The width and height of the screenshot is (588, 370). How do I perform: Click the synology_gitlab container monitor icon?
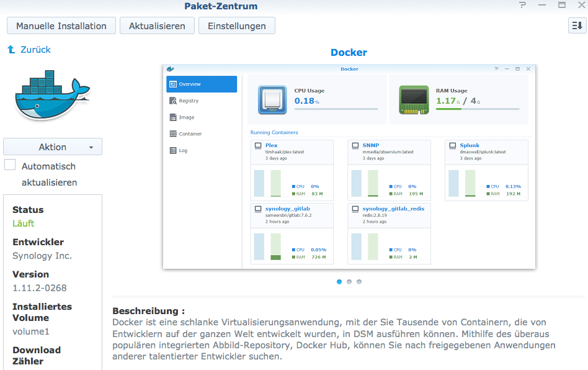coord(258,209)
